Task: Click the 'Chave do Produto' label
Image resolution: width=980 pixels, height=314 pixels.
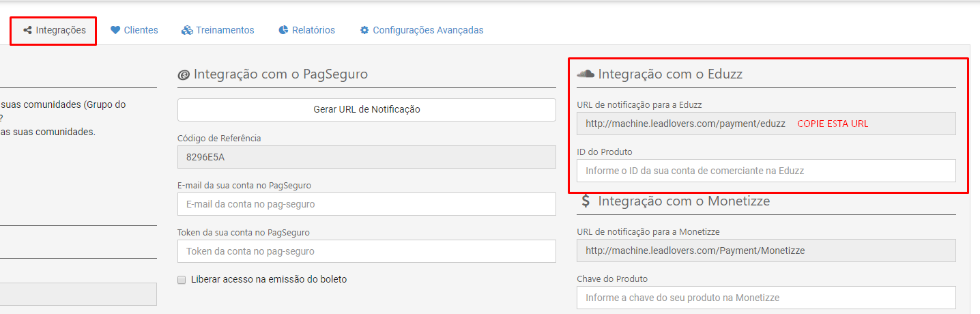Action: tap(611, 279)
